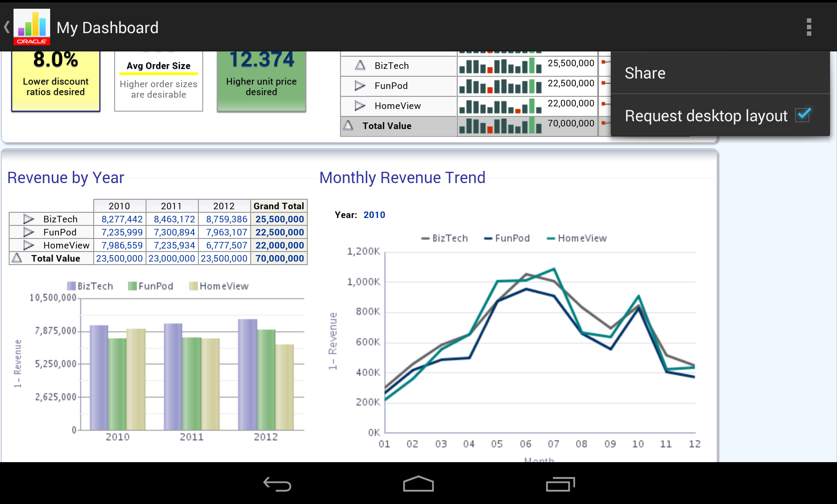Image resolution: width=837 pixels, height=504 pixels.
Task: Select the Grand Total column header
Action: click(279, 206)
